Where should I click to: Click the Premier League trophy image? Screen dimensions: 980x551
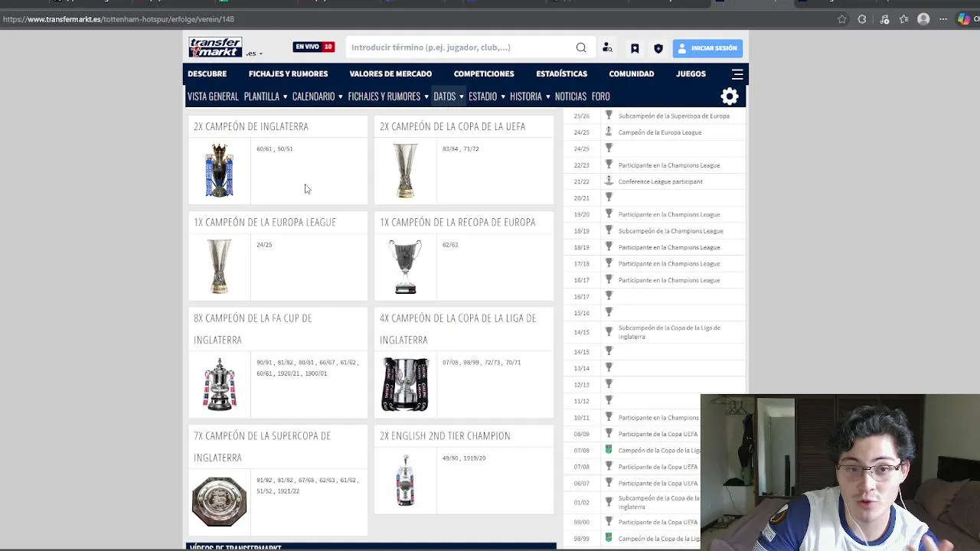coord(219,170)
